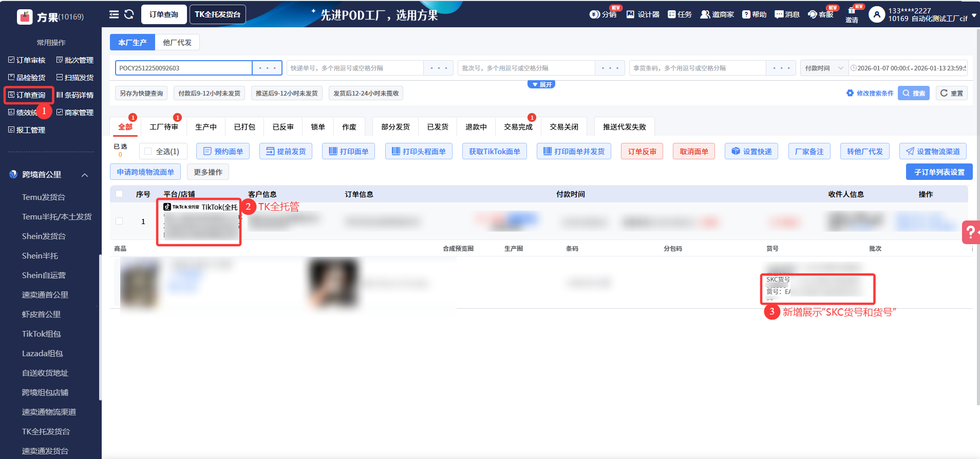Click the floating red question mark help icon

point(971,232)
